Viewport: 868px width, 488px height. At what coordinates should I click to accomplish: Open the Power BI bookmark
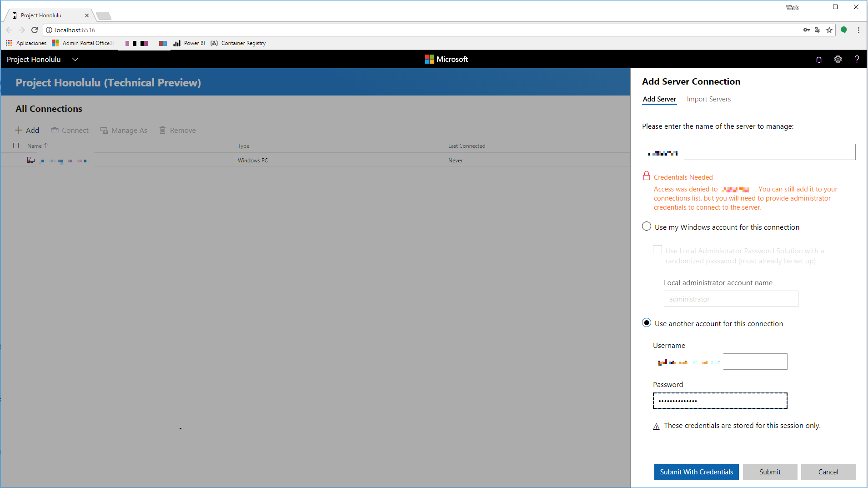(x=189, y=43)
